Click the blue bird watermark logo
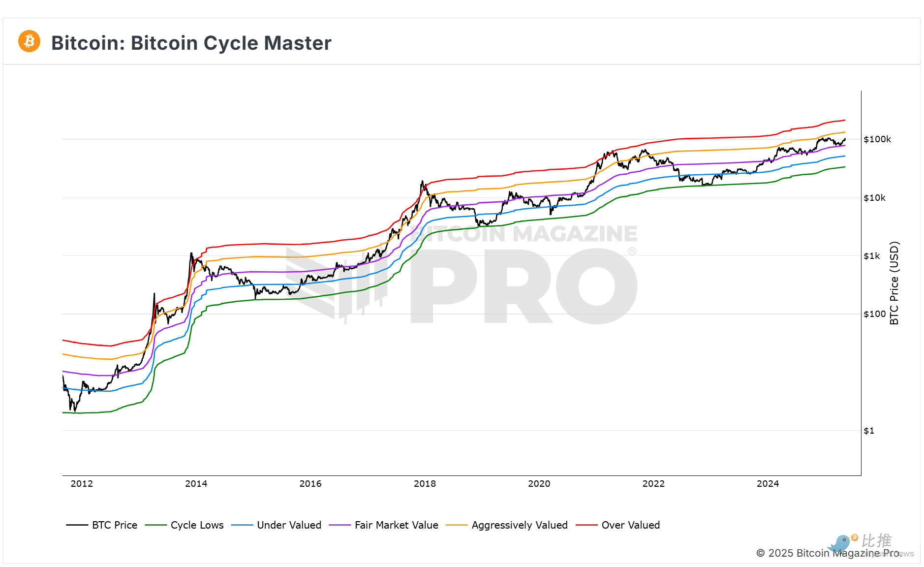The width and height of the screenshot is (924, 567). [840, 543]
